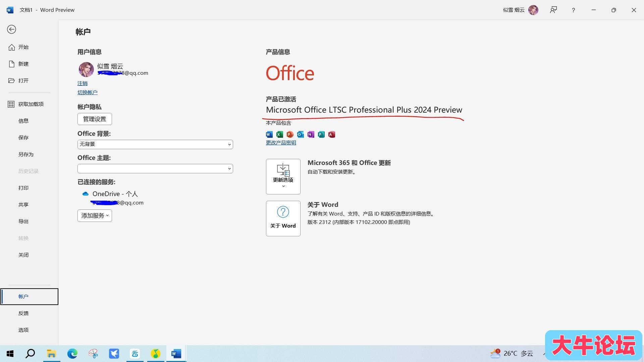Viewport: 644px width, 362px height.
Task: Open the 反馈 page
Action: 29,313
